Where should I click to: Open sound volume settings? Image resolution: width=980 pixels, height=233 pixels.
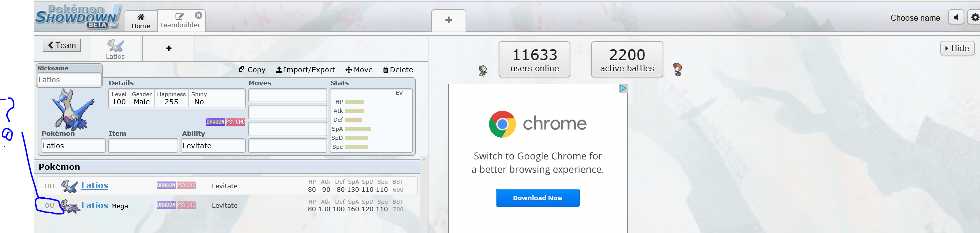[x=956, y=17]
